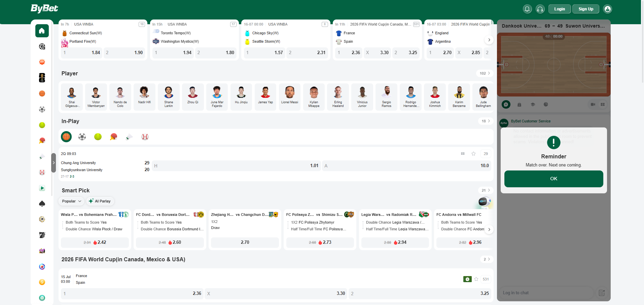Switch to the video stream view in match panel
This screenshot has width=644, height=305.
point(593,105)
